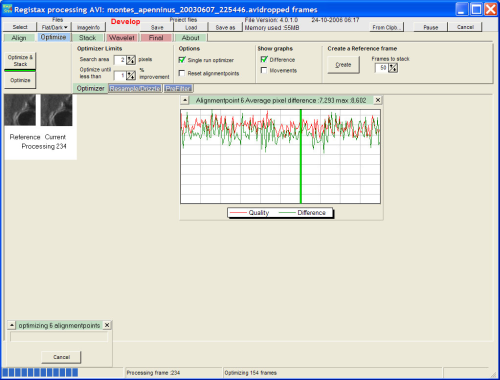Switch to the Optimize tab
The image size is (500, 380).
(x=53, y=37)
